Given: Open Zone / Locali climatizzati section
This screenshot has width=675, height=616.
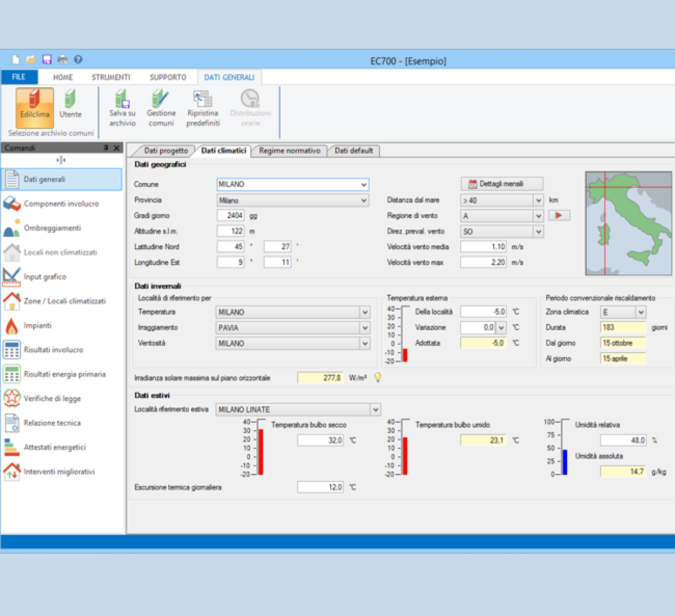Looking at the screenshot, I should [62, 301].
